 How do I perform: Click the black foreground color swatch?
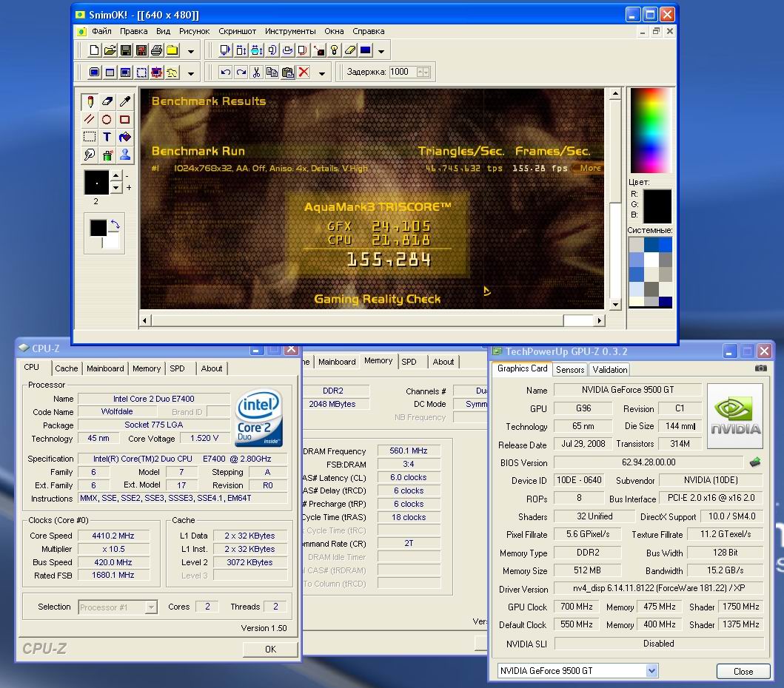98,227
